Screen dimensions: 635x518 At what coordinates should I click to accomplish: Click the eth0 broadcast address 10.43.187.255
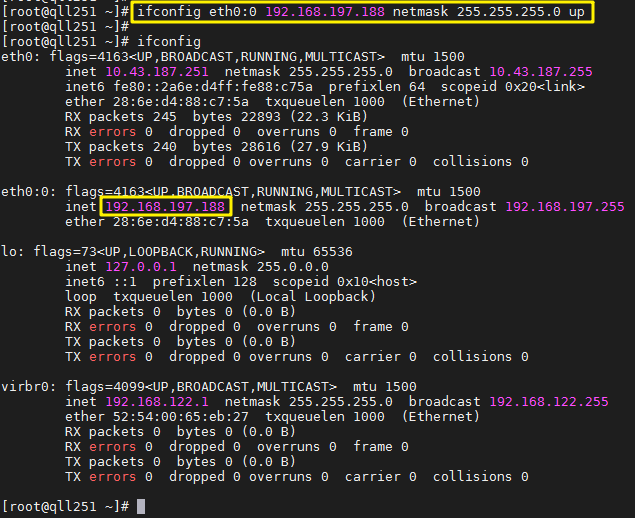[x=541, y=72]
